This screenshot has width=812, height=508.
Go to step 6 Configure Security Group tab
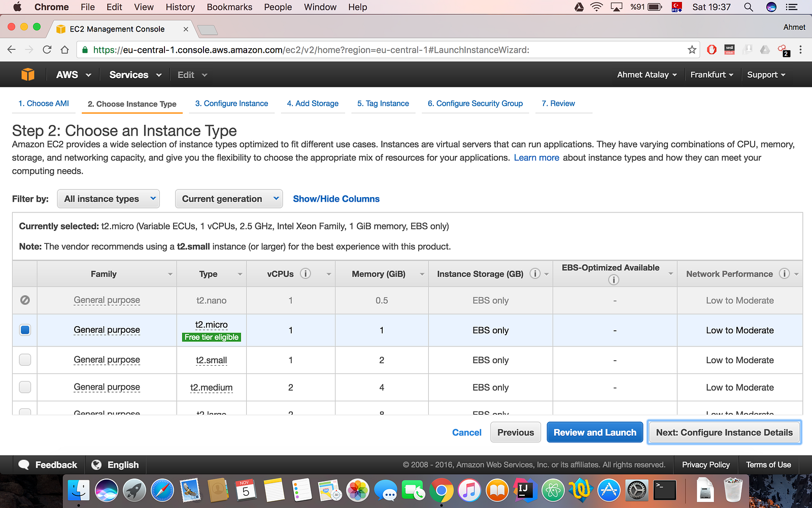(x=475, y=104)
